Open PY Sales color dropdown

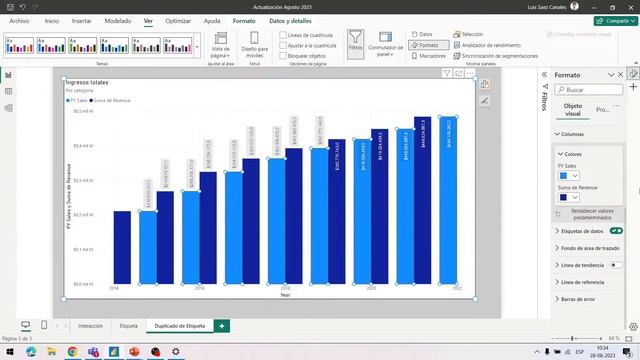point(569,176)
